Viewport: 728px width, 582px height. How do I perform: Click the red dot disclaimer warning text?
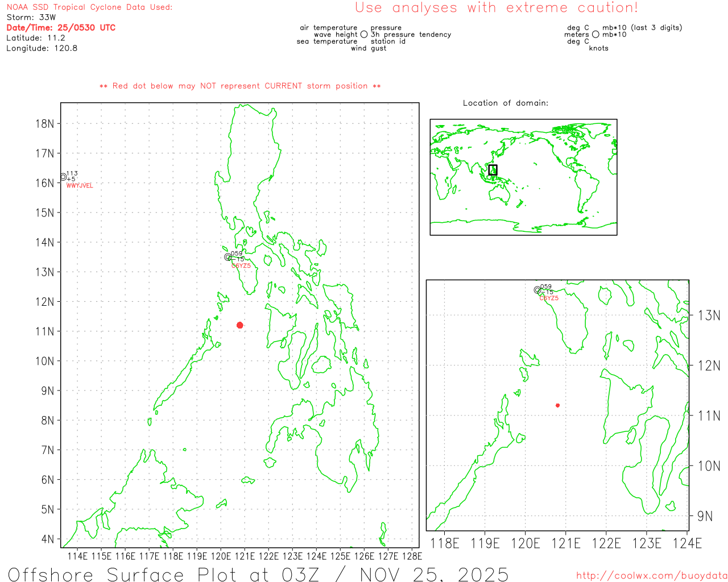pyautogui.click(x=240, y=86)
